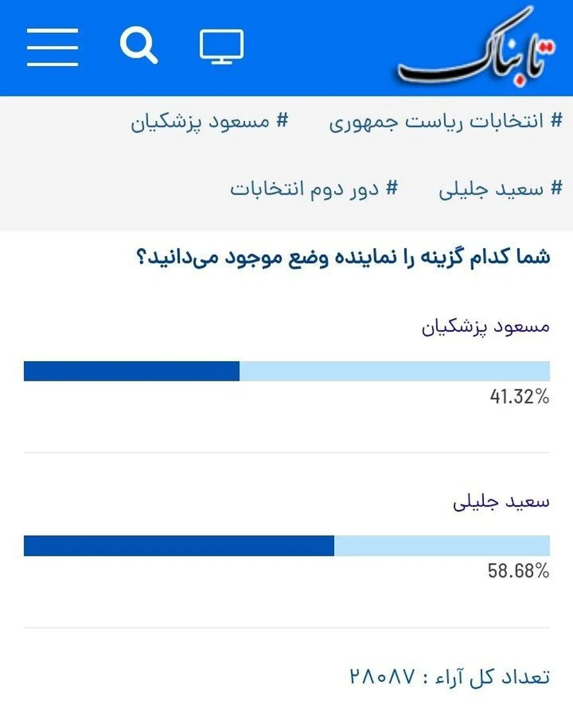The height and width of the screenshot is (728, 573).
Task: Click the 58.68% result value
Action: click(x=519, y=571)
